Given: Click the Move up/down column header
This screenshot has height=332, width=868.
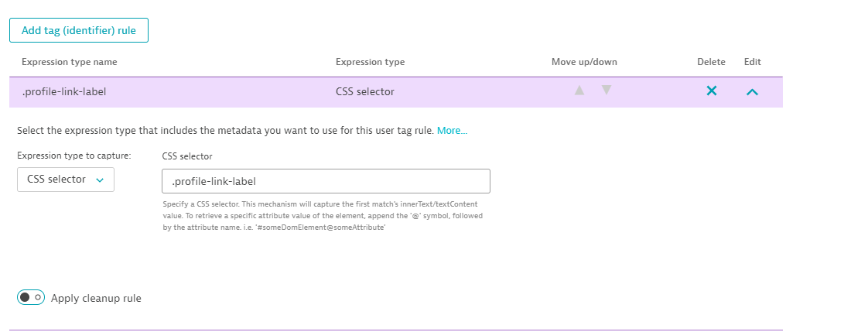Looking at the screenshot, I should point(584,62).
